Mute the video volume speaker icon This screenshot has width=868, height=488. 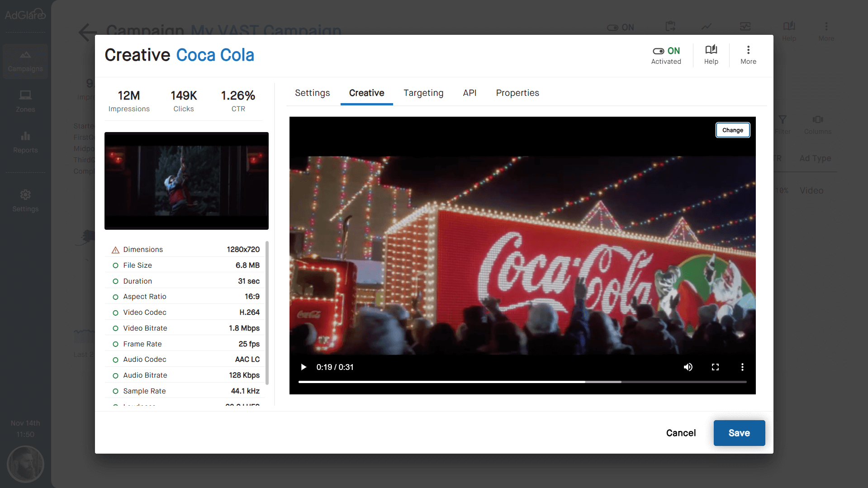point(688,367)
